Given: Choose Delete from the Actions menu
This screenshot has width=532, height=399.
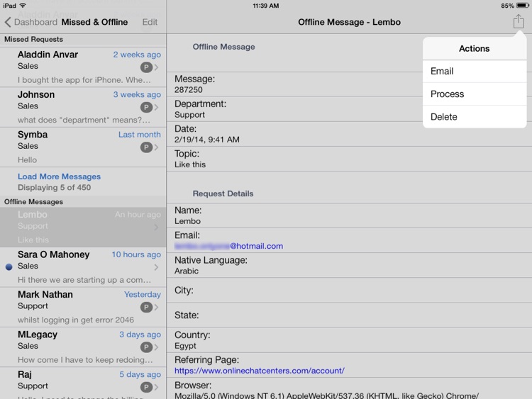Looking at the screenshot, I should 475,117.
